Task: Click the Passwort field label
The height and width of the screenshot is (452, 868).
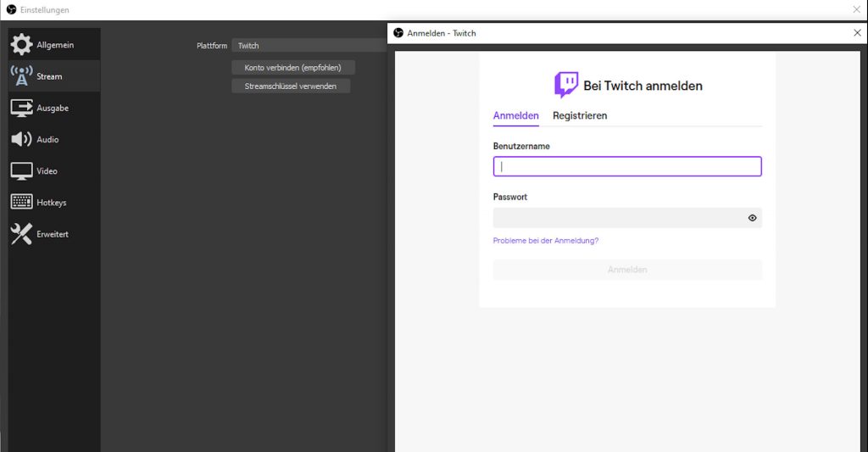Action: [x=509, y=197]
